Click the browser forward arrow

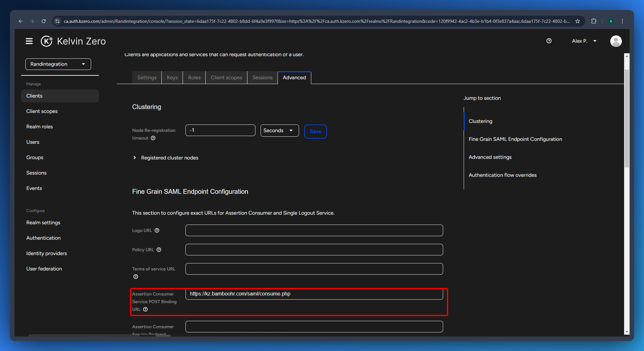(32, 21)
